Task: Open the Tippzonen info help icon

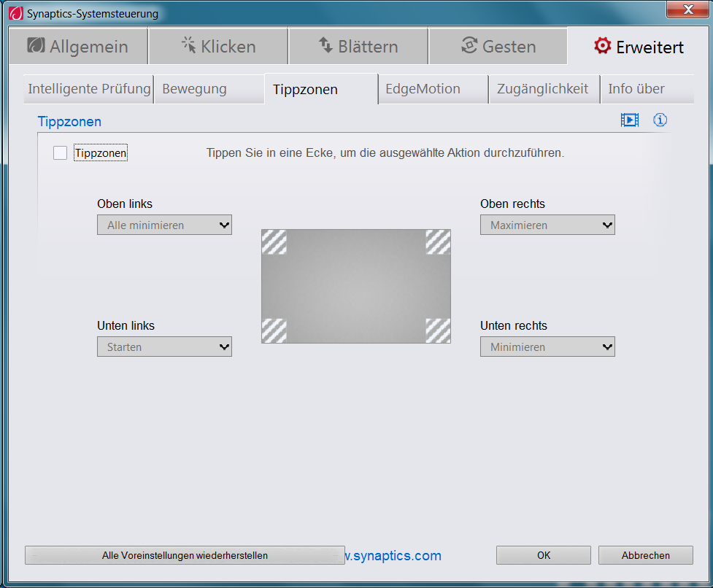Action: coord(660,120)
